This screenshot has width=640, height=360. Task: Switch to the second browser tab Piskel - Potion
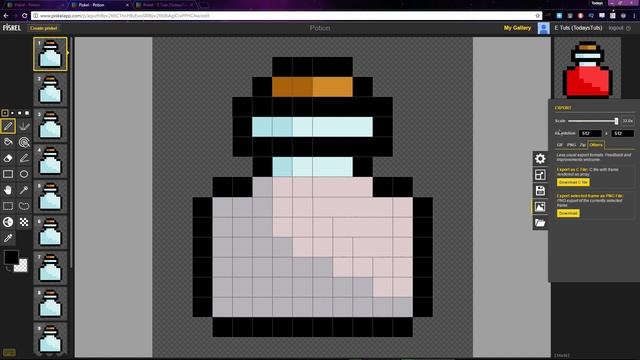(x=98, y=5)
